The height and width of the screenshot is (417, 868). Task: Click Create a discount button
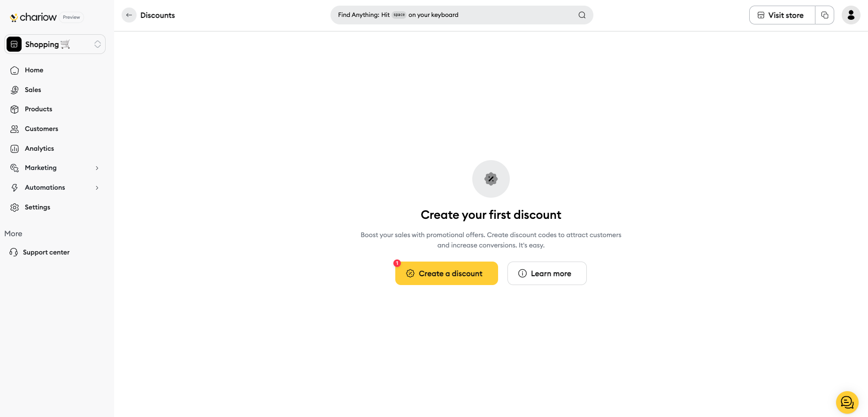(446, 273)
